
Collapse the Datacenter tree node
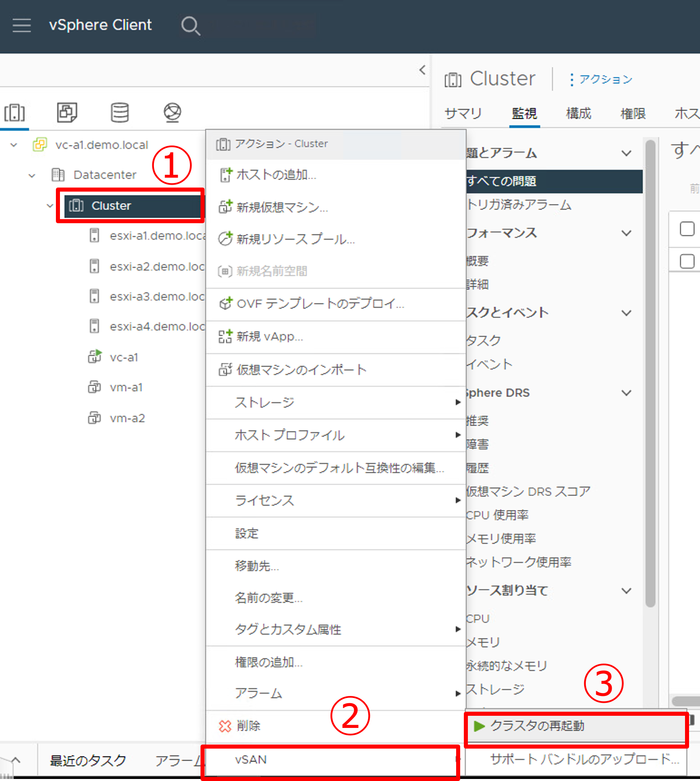(32, 176)
